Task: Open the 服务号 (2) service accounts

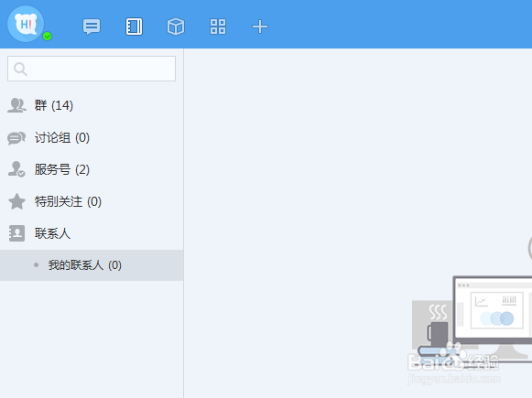Action: tap(92, 169)
